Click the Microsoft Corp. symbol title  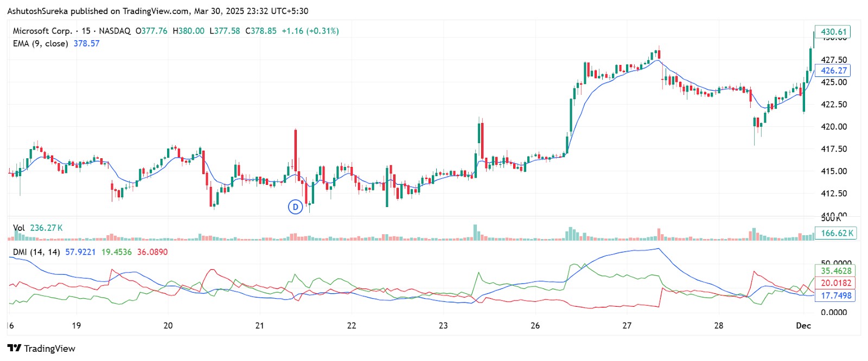[x=42, y=31]
